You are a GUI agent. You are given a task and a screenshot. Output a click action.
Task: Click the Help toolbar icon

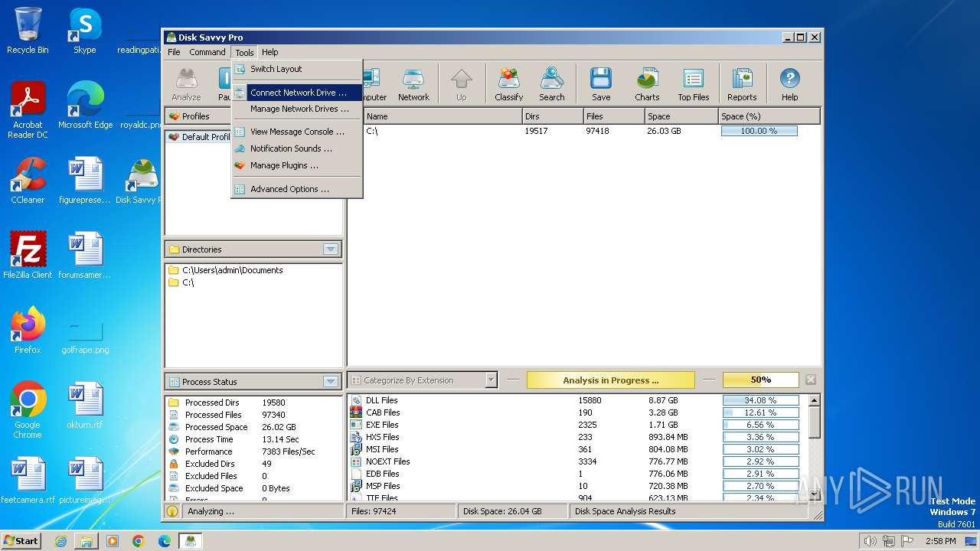789,84
